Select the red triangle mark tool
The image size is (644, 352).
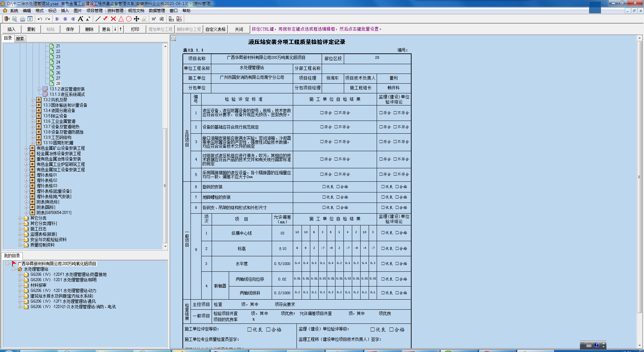pos(121,19)
